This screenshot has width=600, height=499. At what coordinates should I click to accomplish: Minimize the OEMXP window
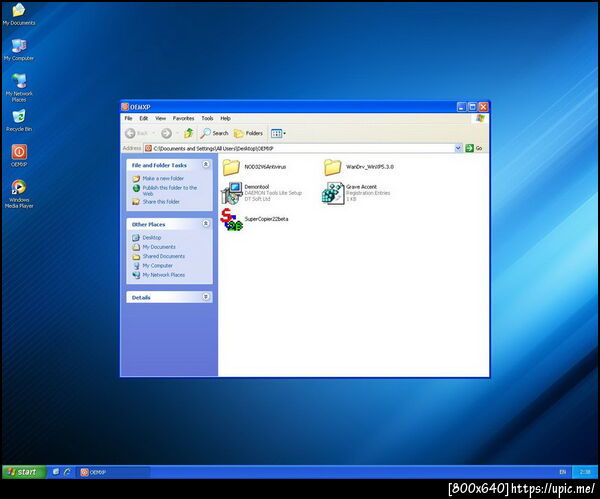click(x=461, y=107)
